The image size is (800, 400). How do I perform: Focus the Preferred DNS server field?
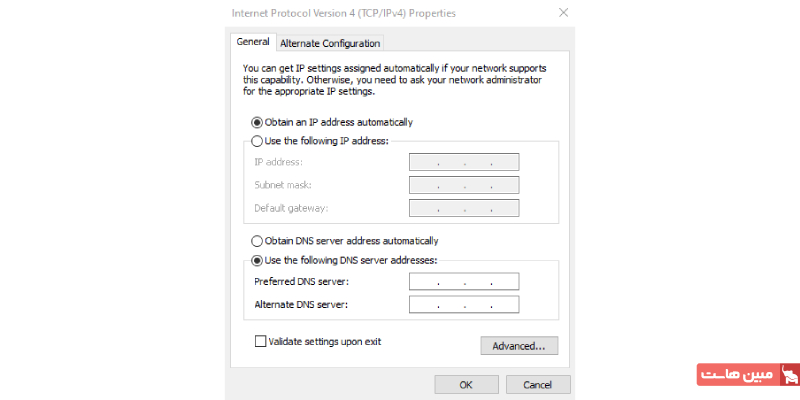[464, 282]
